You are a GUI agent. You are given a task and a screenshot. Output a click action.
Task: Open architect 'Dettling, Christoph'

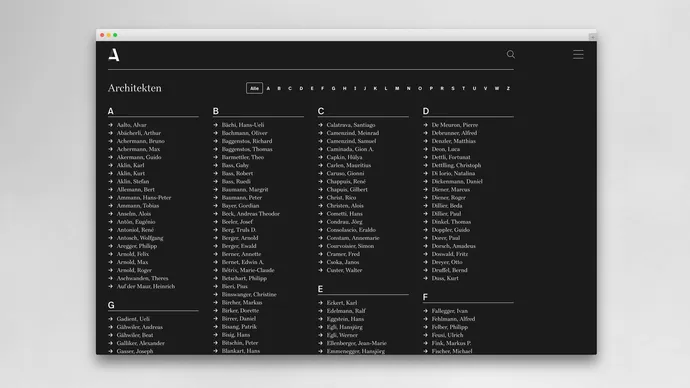[456, 165]
